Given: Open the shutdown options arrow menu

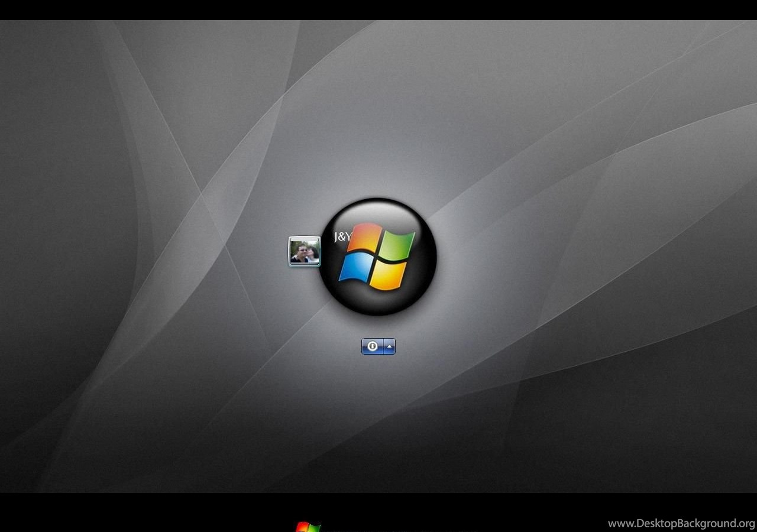Looking at the screenshot, I should [x=389, y=346].
